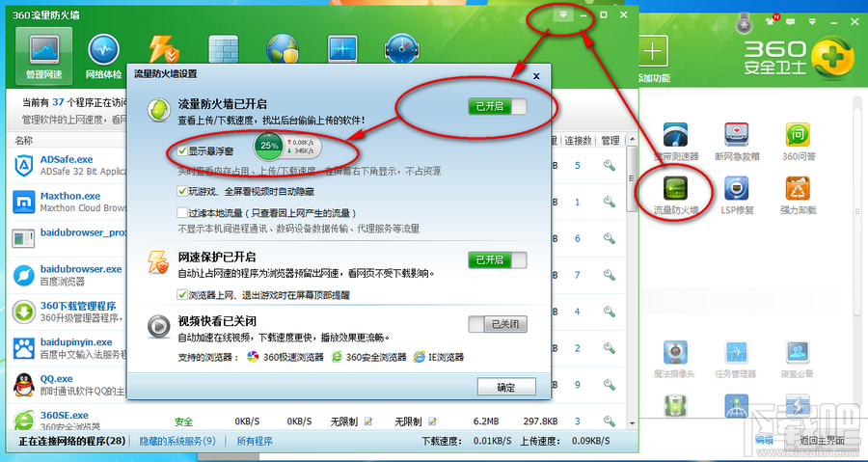Switch to the 网络体检 tab

click(104, 56)
